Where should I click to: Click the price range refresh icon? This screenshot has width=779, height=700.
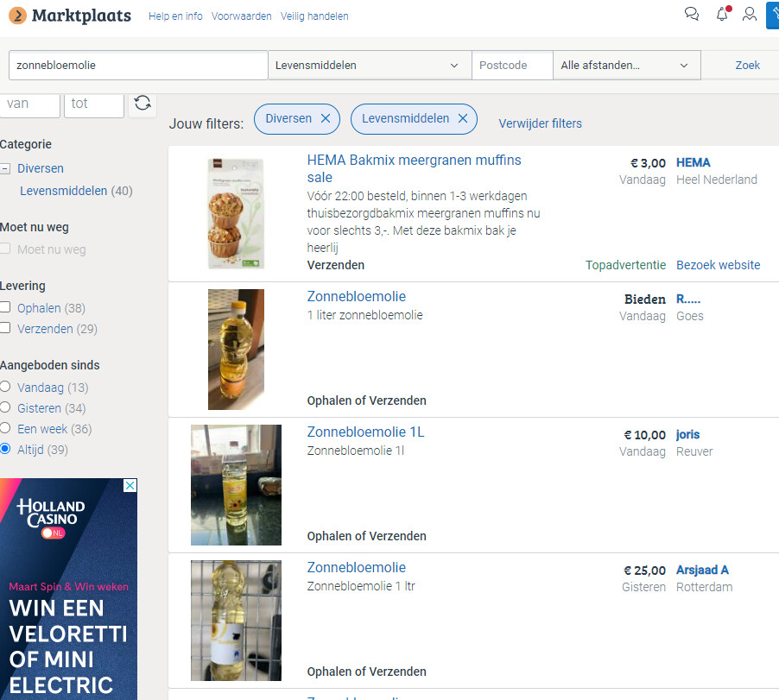coord(142,104)
